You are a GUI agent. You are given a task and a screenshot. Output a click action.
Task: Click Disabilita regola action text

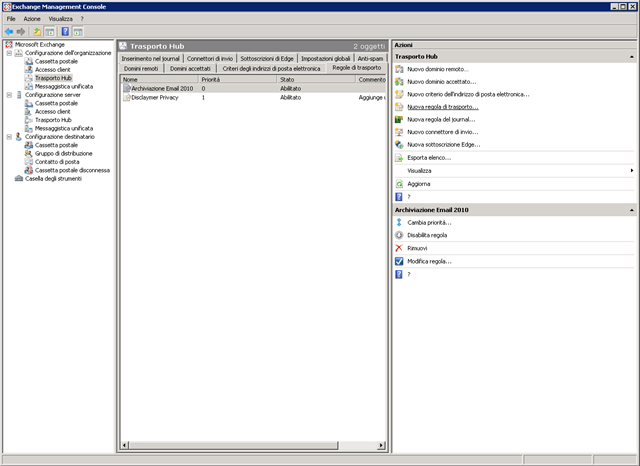pyautogui.click(x=427, y=235)
